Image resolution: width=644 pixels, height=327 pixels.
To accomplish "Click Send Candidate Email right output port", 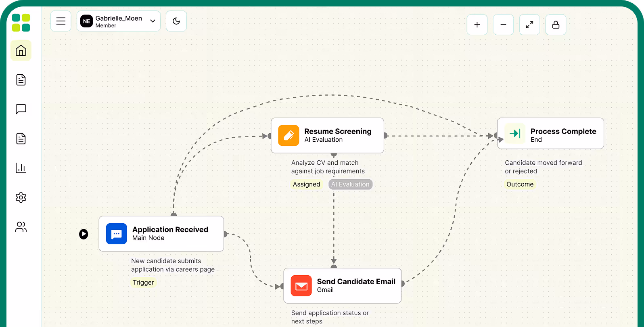I will [x=403, y=283].
